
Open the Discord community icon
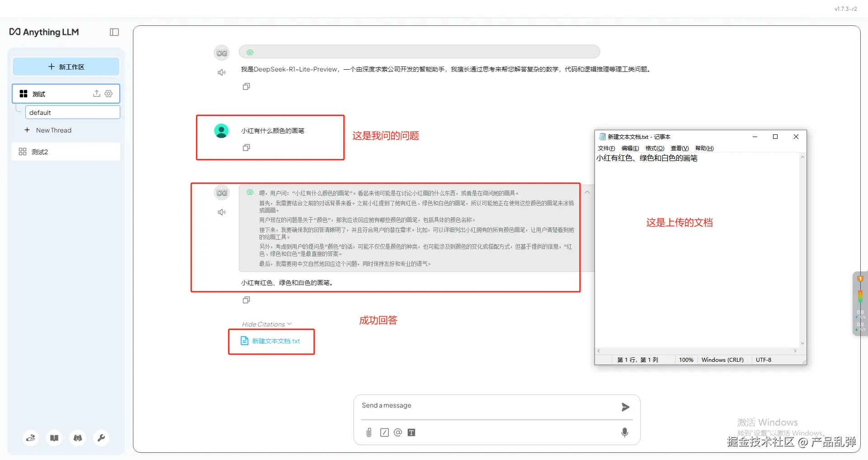coord(78,438)
